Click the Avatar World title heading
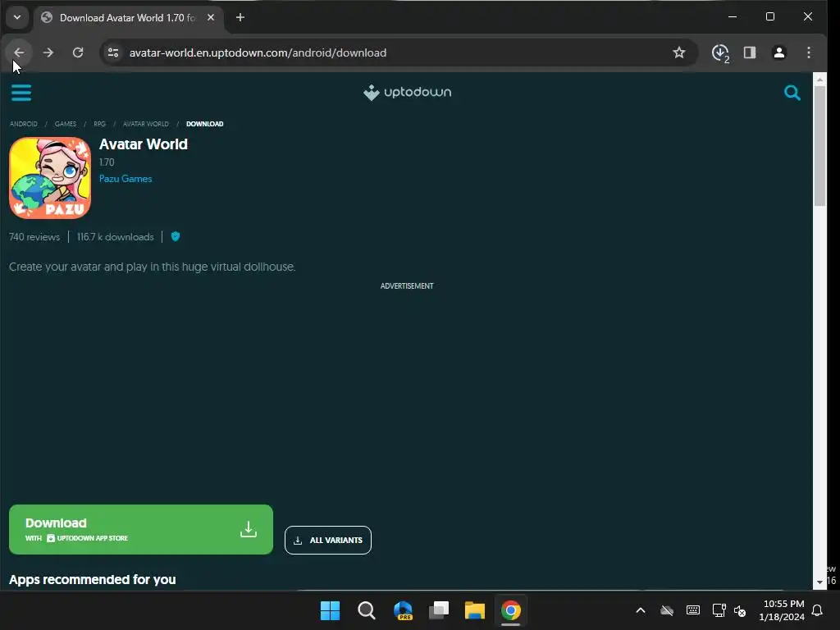The height and width of the screenshot is (630, 840). [x=144, y=144]
